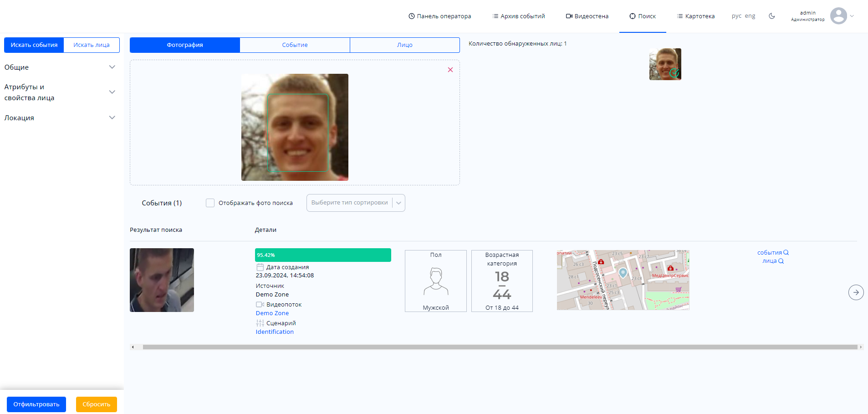Click the Отфильтровать button
Screen dimensions: 868x414
click(36, 404)
